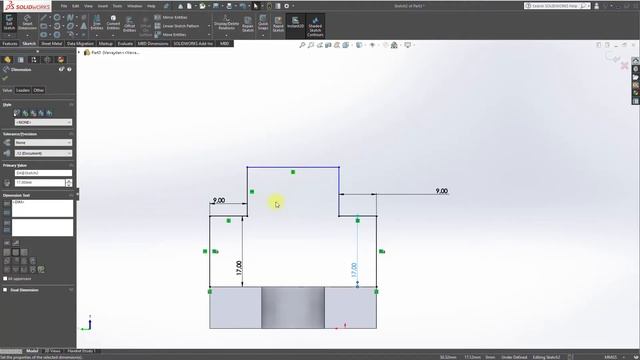
Task: Select the Corner Rectangle sketch tool
Action: (44, 26)
